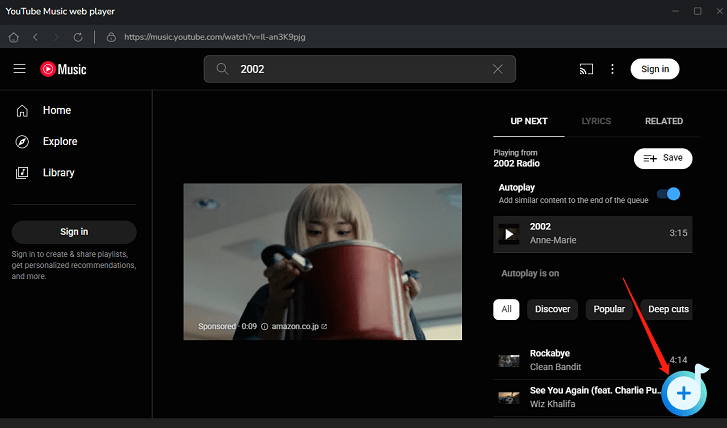The height and width of the screenshot is (428, 727).
Task: Click the YouTube Music logo
Action: pos(63,69)
